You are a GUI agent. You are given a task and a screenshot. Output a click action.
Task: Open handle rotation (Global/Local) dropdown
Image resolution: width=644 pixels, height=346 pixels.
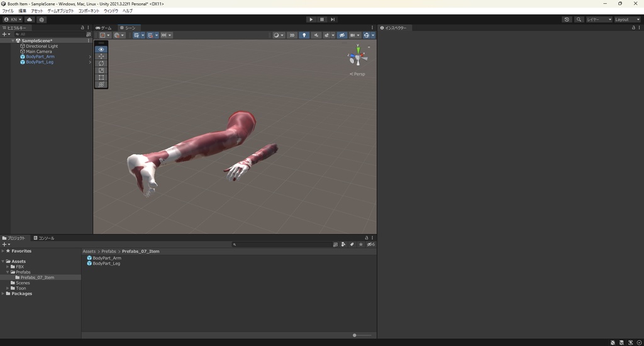tap(119, 35)
